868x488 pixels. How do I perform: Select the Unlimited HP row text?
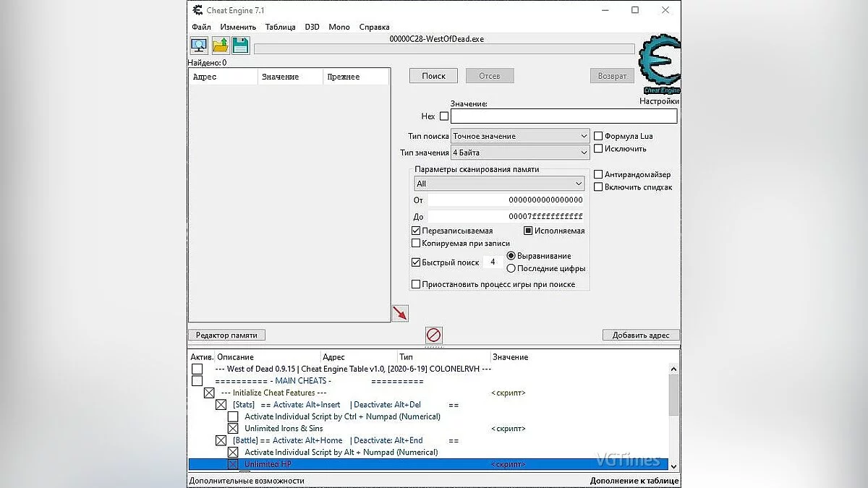[x=268, y=464]
